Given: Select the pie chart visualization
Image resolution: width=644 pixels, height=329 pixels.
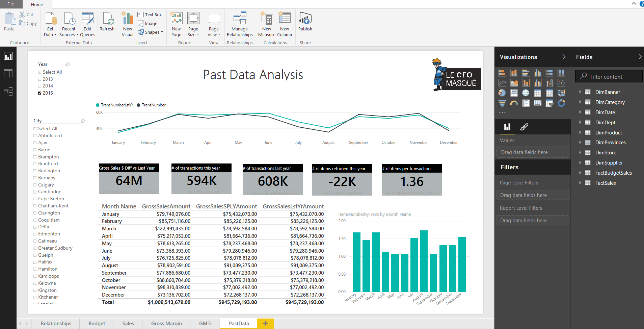Looking at the screenshot, I should (x=502, y=93).
